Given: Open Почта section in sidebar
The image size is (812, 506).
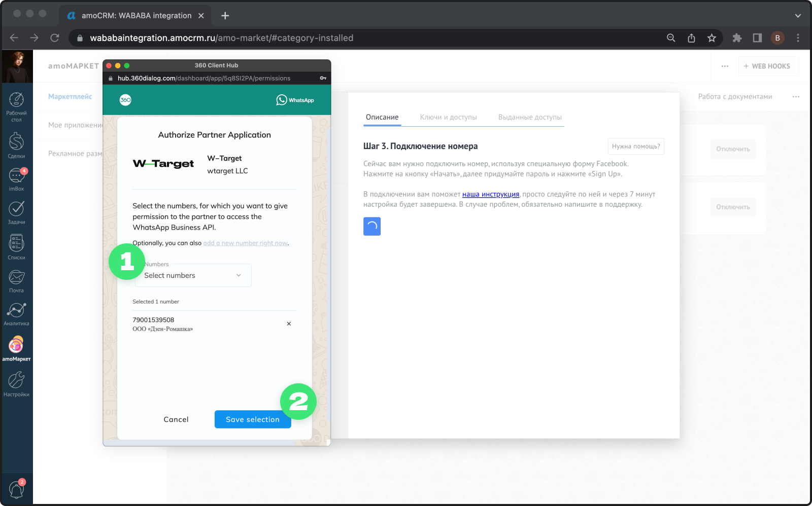Looking at the screenshot, I should coord(16,281).
